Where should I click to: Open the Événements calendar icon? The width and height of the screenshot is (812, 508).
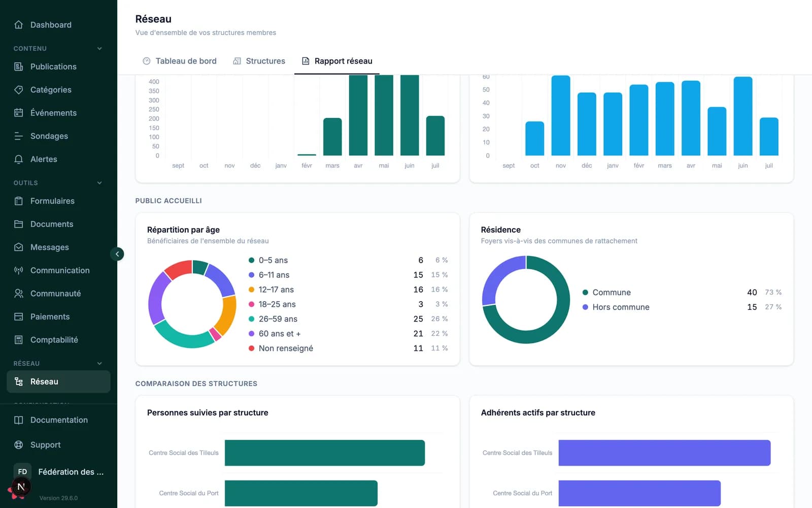click(19, 113)
